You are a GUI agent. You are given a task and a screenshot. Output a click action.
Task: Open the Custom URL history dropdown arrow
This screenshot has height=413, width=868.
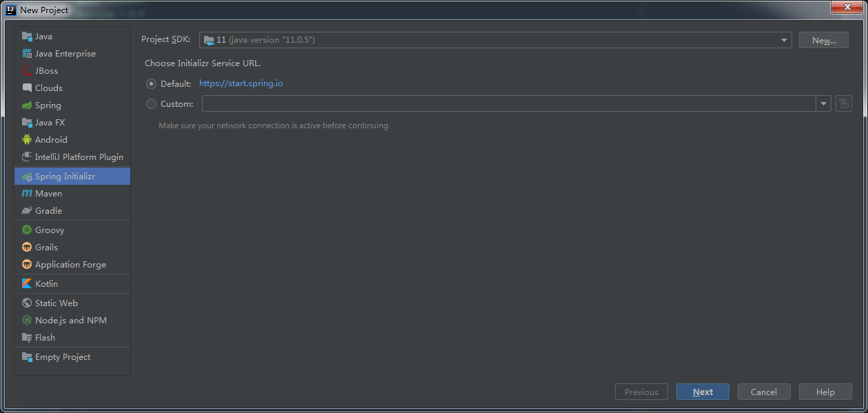click(x=823, y=104)
